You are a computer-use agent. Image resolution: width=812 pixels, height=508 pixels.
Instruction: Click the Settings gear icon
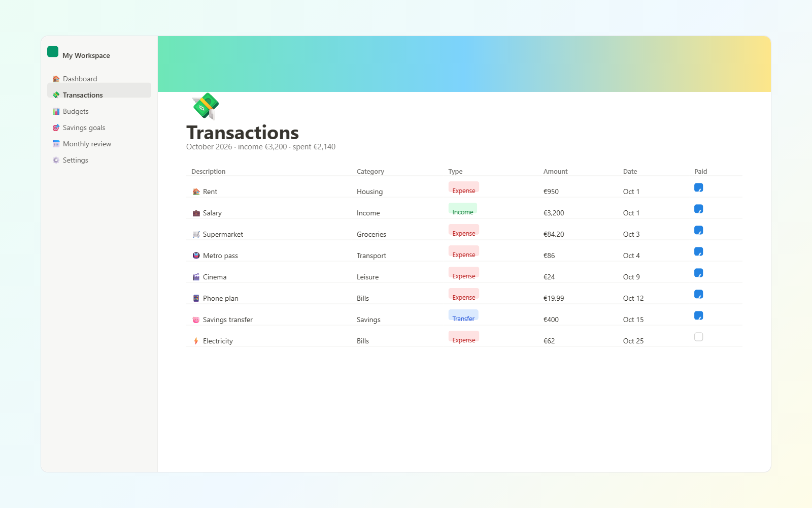click(x=56, y=160)
